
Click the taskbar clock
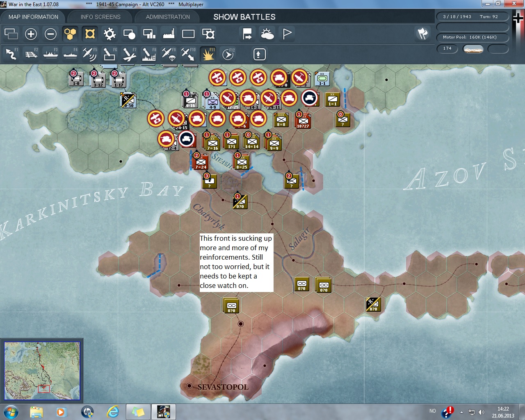[503, 412]
